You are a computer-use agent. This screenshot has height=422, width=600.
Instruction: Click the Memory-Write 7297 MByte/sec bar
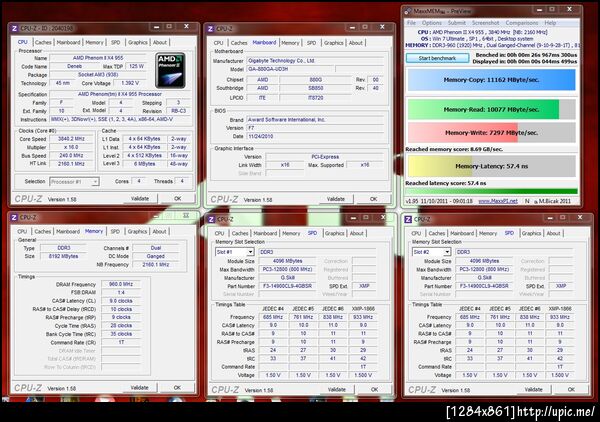pyautogui.click(x=491, y=133)
